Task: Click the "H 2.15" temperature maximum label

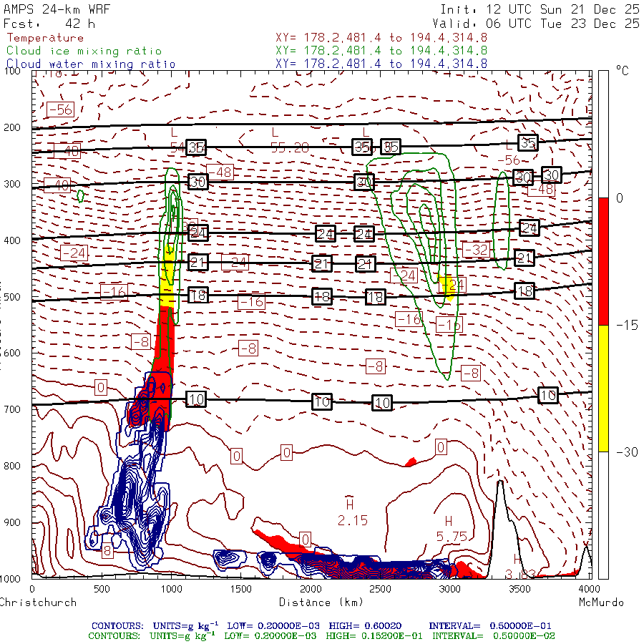Action: pos(352,512)
